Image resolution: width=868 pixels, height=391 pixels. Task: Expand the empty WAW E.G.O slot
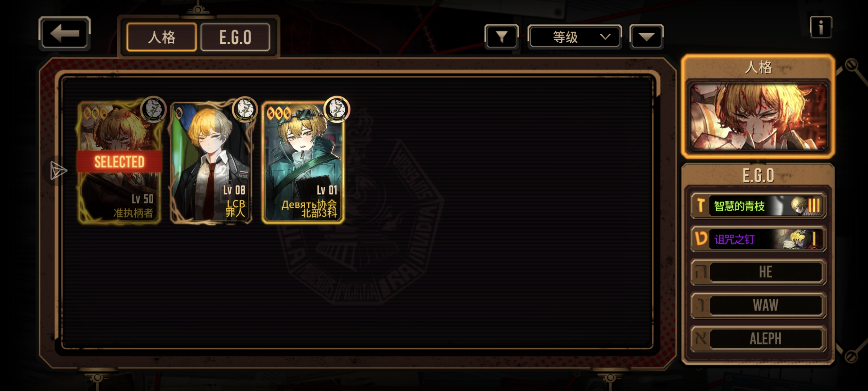point(758,305)
